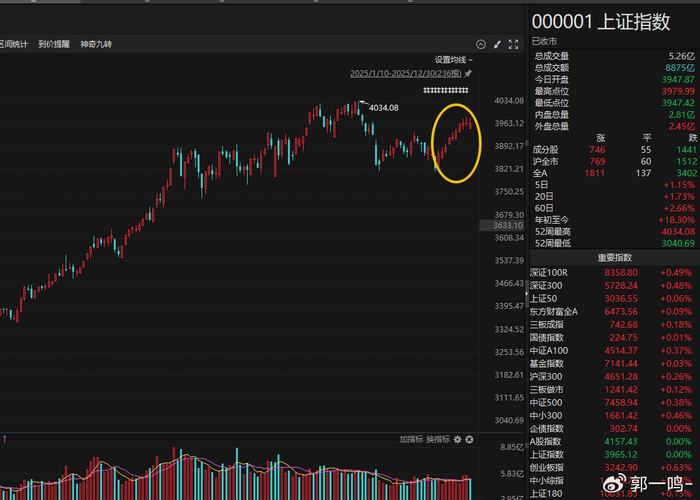
Task: Open 区间统计 interval statistics
Action: click(x=13, y=44)
